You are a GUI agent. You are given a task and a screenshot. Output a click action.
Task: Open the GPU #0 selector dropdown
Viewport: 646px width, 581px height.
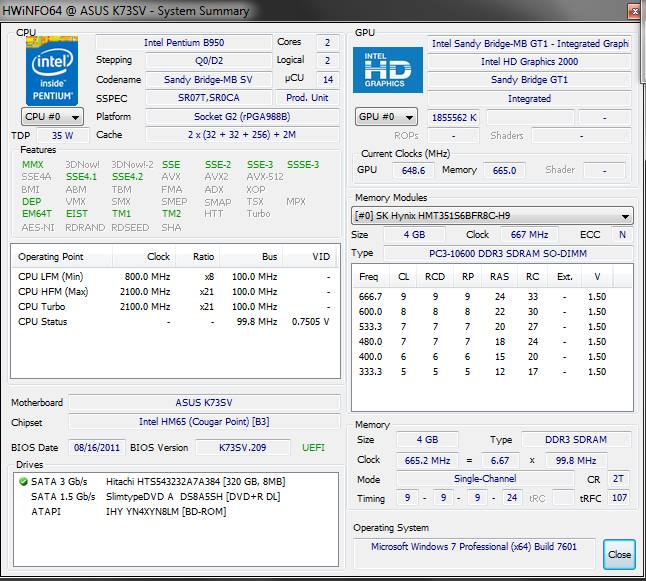coord(386,117)
